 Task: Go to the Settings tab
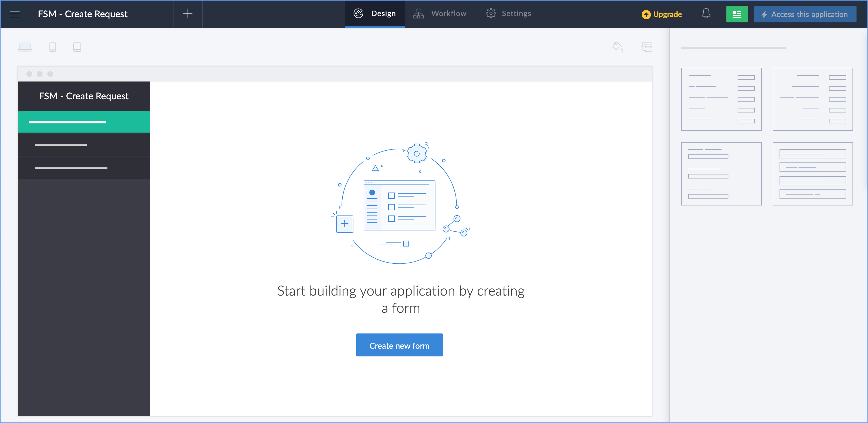point(508,13)
